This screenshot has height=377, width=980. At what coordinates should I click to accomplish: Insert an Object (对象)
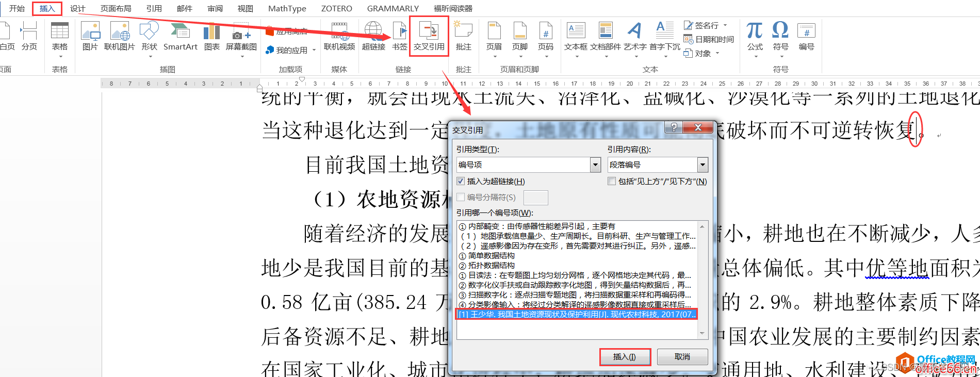click(698, 53)
